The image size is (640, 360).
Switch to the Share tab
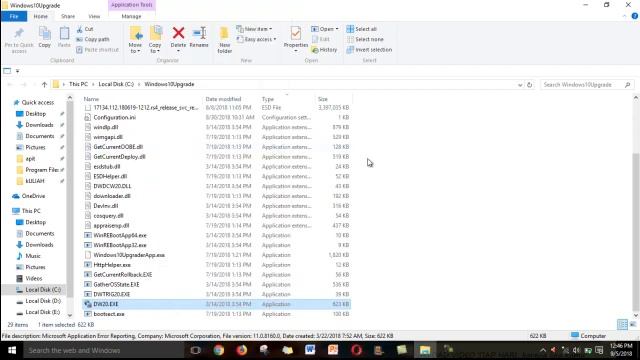68,16
